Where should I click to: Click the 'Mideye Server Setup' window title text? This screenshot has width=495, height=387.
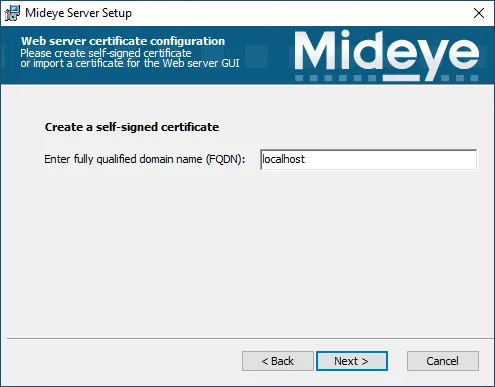click(78, 13)
